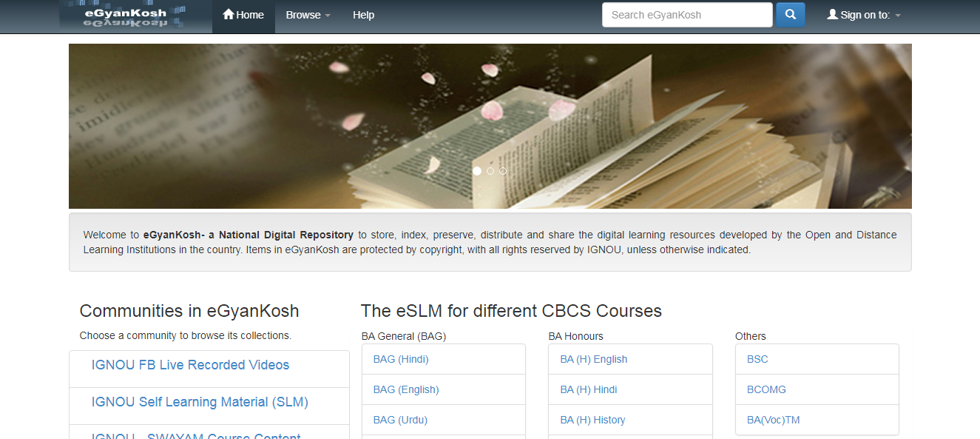Viewport: 980px width, 439px height.
Task: Click the Communities in eGyanKosh heading
Action: pyautogui.click(x=189, y=311)
